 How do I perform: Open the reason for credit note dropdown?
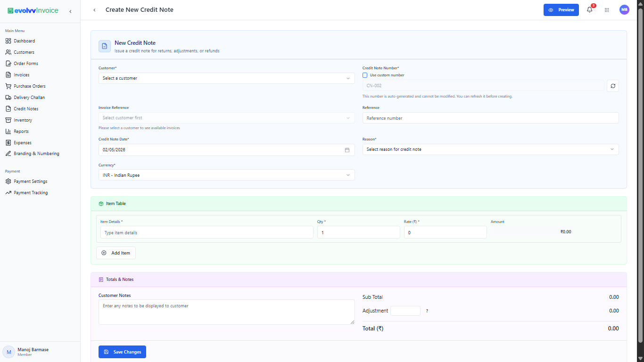click(x=490, y=149)
